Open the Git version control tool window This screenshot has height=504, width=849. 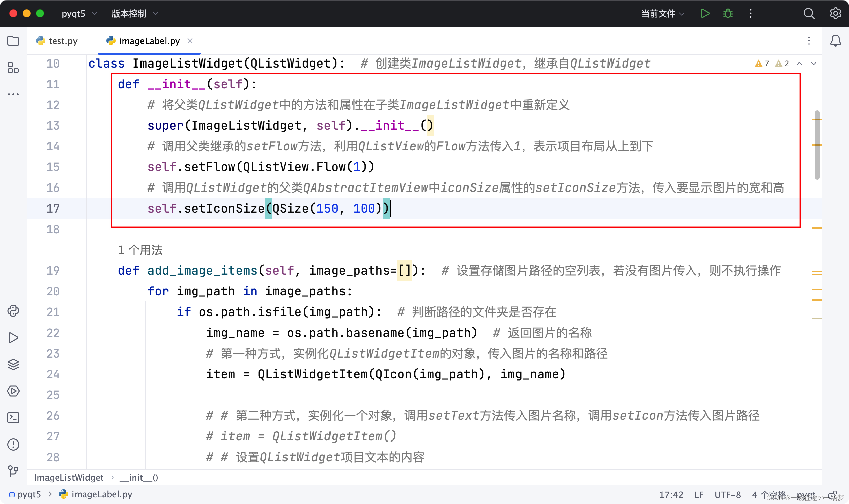pyautogui.click(x=13, y=471)
